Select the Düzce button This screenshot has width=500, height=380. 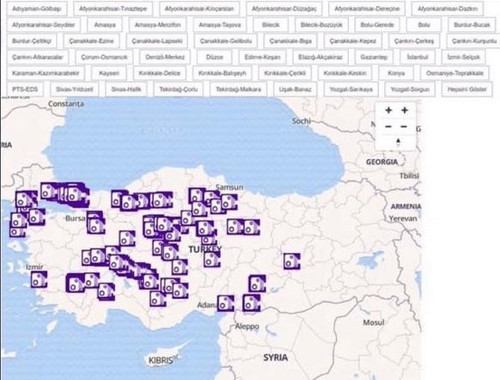[214, 57]
